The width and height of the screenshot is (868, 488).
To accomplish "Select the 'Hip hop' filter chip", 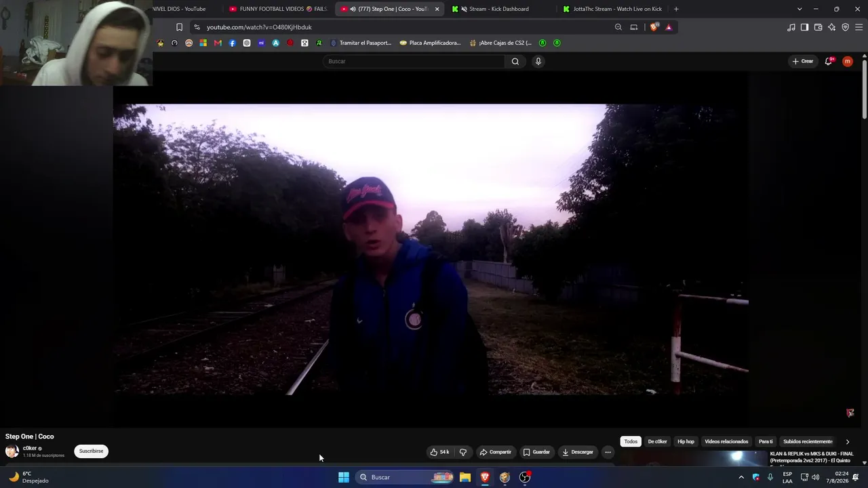I will [x=686, y=442].
